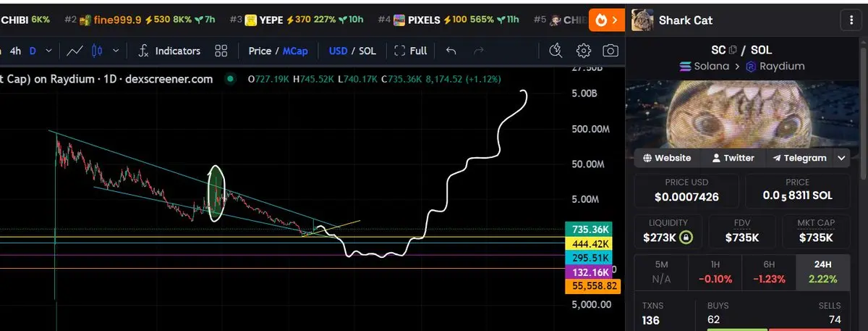Switch chart to MCap display
The width and height of the screenshot is (868, 331).
[x=294, y=51]
